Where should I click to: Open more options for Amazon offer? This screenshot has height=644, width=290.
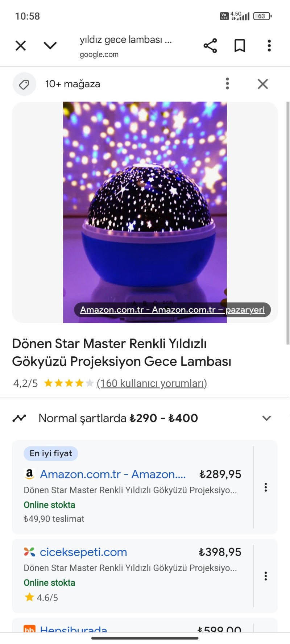click(x=266, y=487)
